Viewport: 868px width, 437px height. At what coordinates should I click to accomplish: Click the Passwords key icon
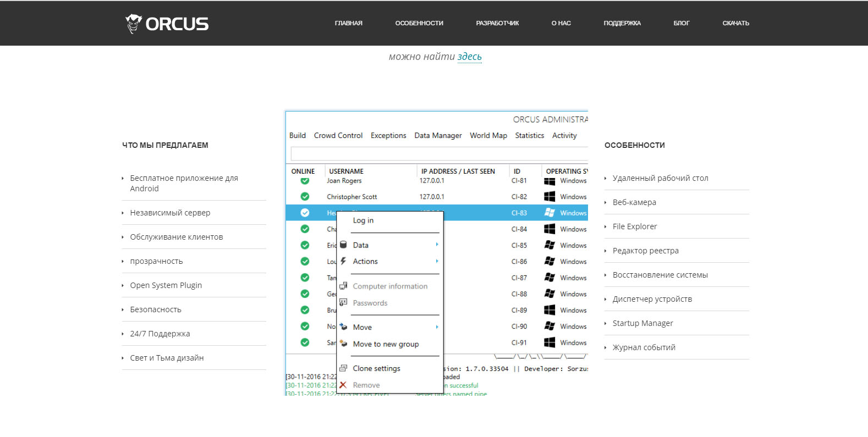(343, 302)
